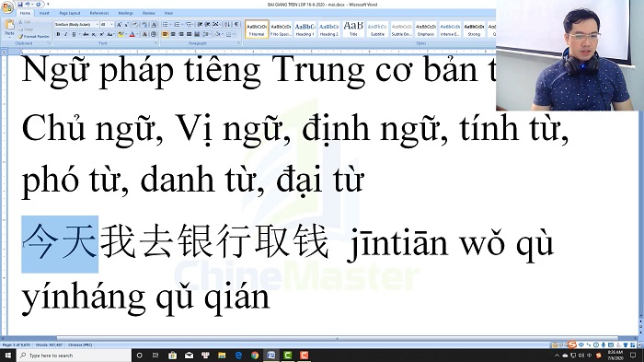Toggle show paragraph marks
Screen dimensions: 644x362
236,24
